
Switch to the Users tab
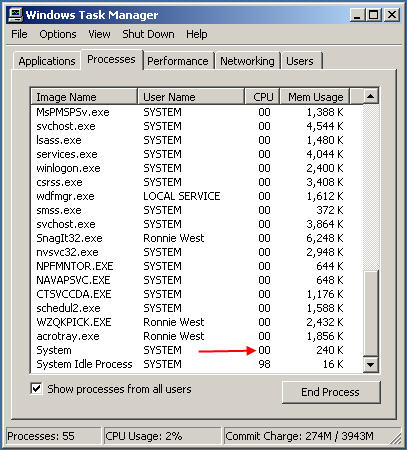300,61
